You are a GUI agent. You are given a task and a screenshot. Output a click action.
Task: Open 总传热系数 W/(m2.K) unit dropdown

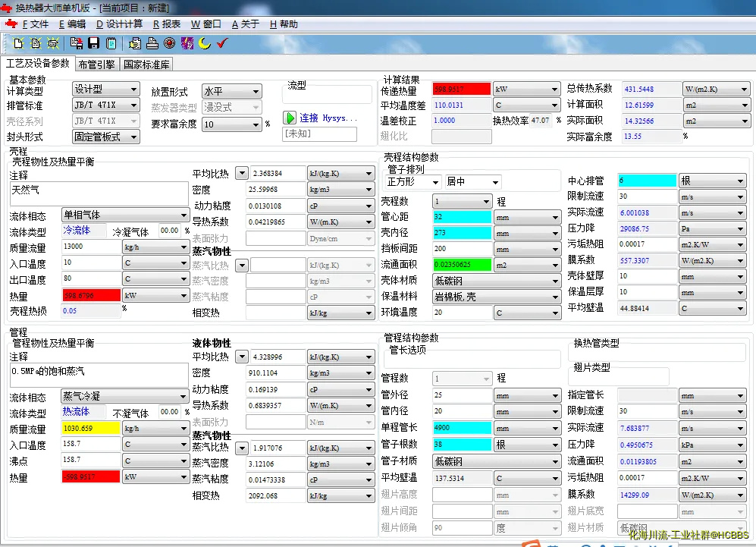point(716,89)
